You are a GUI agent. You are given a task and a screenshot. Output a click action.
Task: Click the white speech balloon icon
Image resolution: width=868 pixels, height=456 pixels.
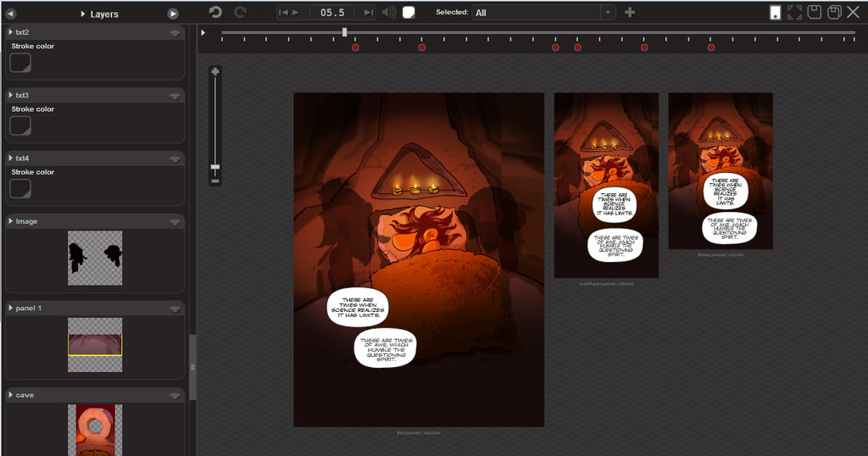(x=409, y=12)
